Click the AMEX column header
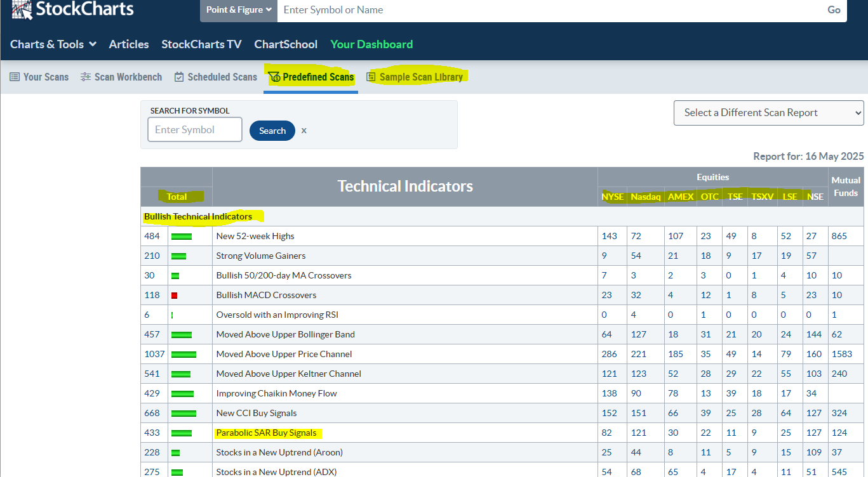The height and width of the screenshot is (477, 868). coord(681,197)
